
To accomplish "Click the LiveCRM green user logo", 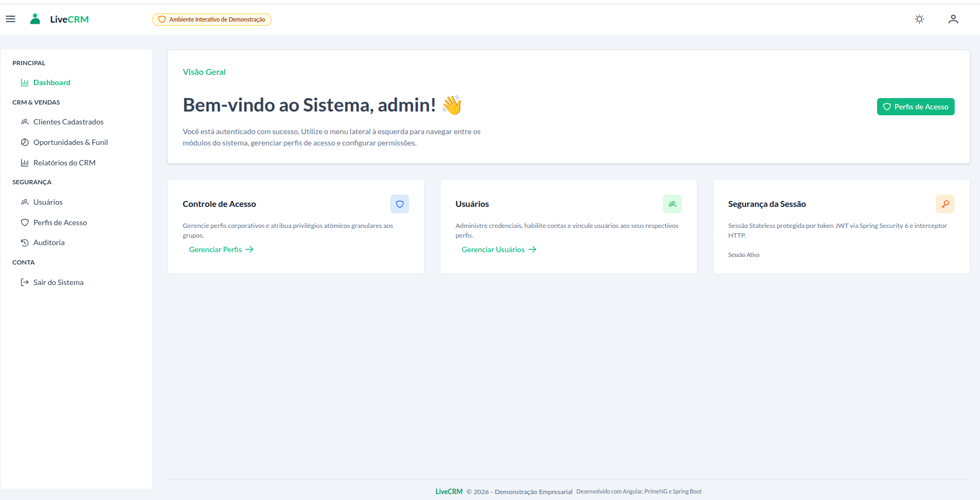I will (35, 19).
